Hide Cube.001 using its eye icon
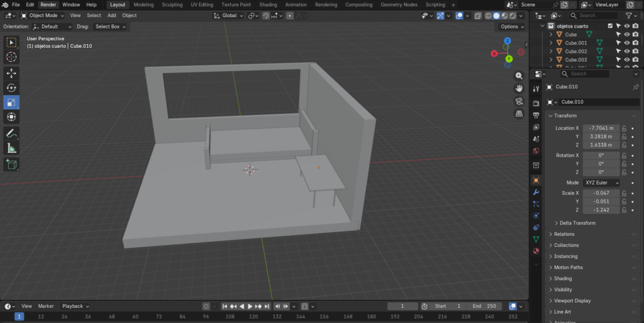 pyautogui.click(x=627, y=43)
